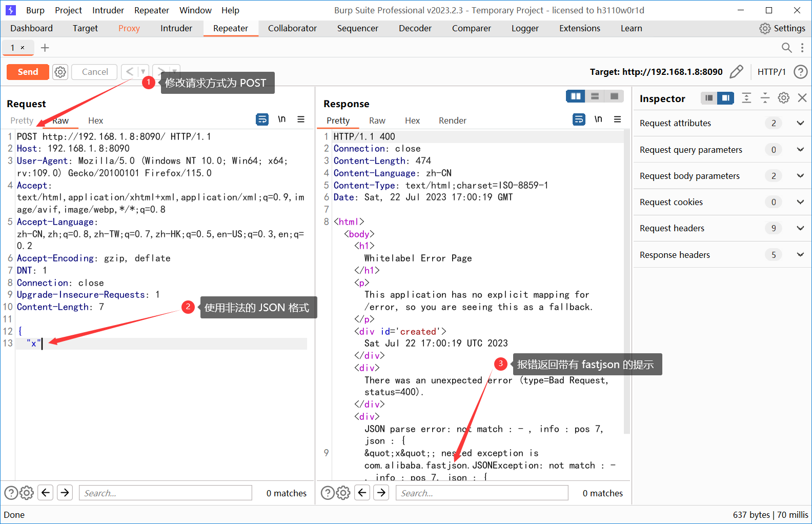Dock Inspector to the right

pyautogui.click(x=725, y=98)
